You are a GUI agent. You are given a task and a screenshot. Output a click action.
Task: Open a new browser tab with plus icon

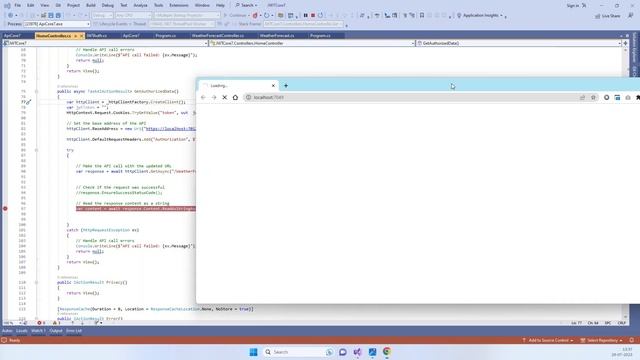point(286,86)
